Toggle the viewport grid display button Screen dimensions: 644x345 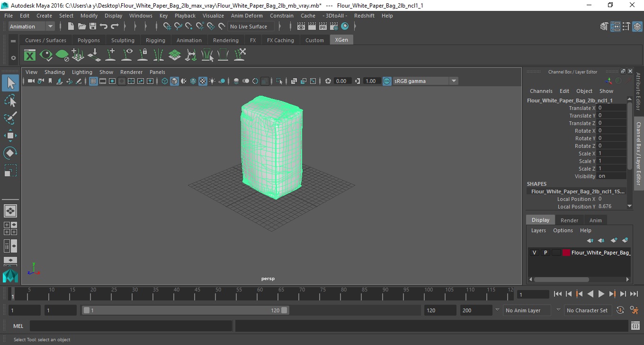(93, 81)
